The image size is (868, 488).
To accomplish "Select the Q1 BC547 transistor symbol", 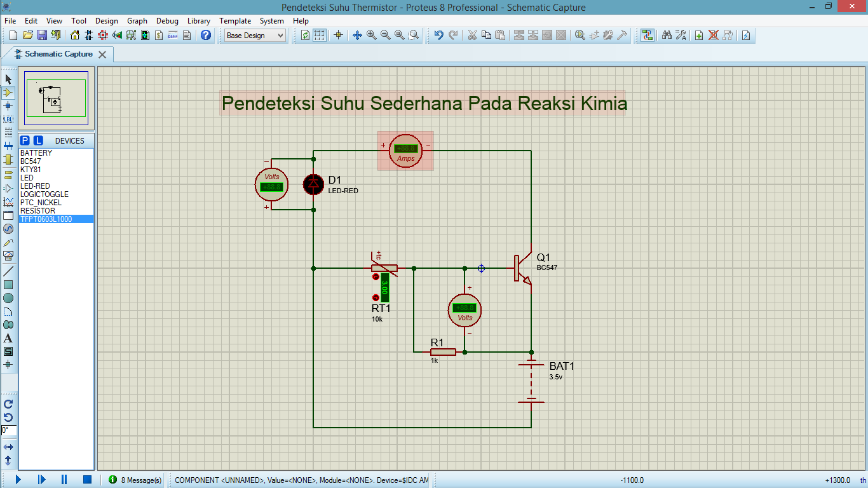I will tap(523, 268).
